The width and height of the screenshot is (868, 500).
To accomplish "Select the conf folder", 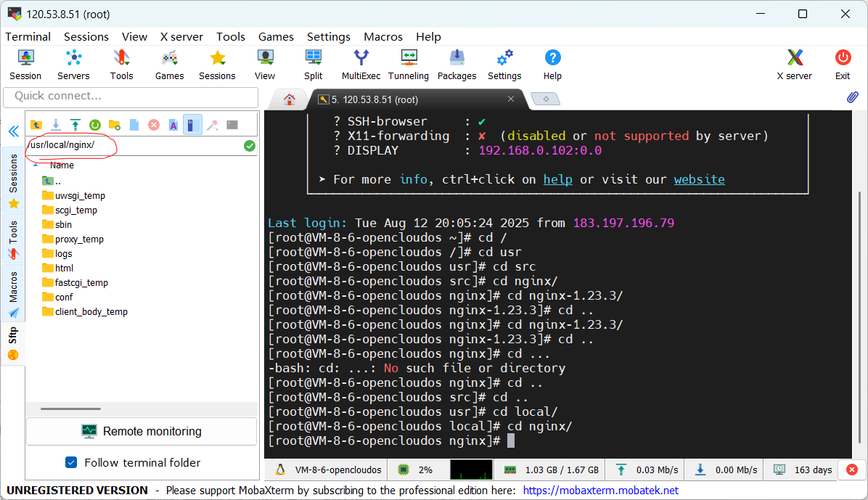I will [x=57, y=297].
